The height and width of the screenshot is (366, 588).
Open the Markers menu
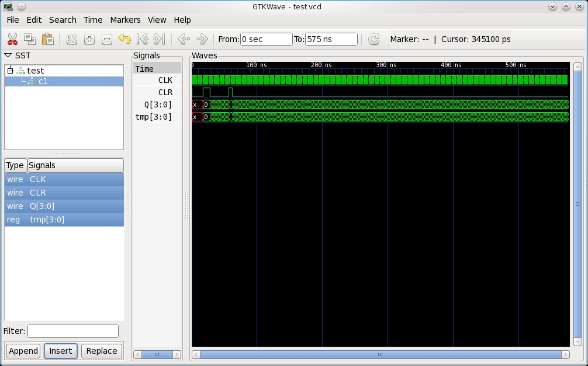point(125,20)
